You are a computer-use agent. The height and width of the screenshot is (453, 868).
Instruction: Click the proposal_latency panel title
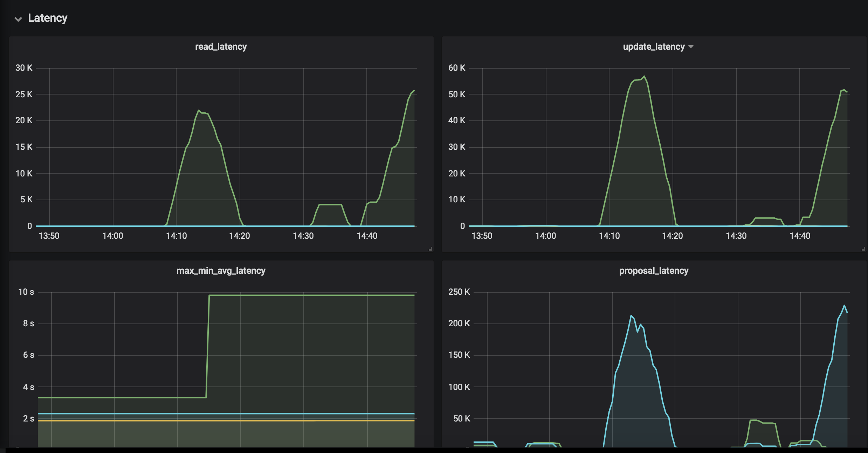click(x=654, y=271)
